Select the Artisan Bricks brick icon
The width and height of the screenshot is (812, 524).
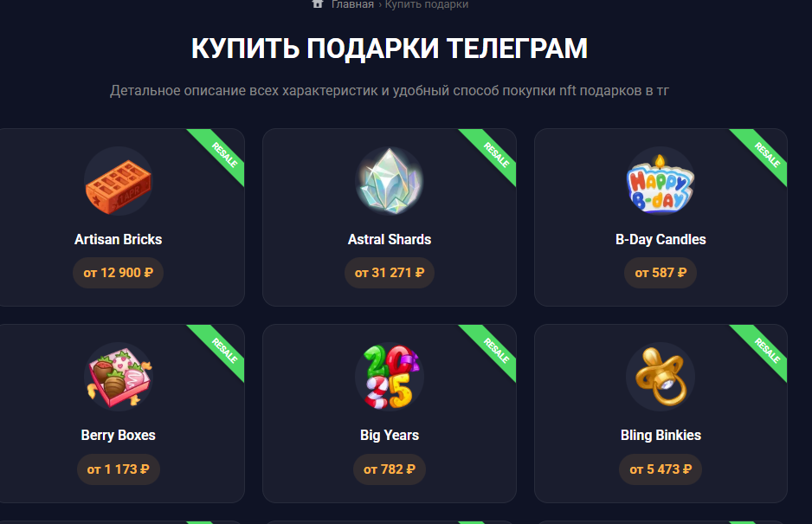(118, 181)
